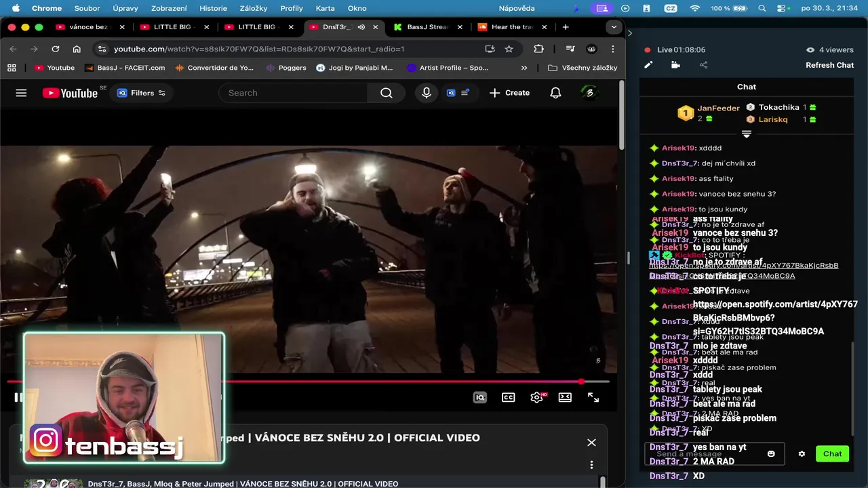The height and width of the screenshot is (488, 868).
Task: Switch the player to theater mode
Action: (x=565, y=398)
